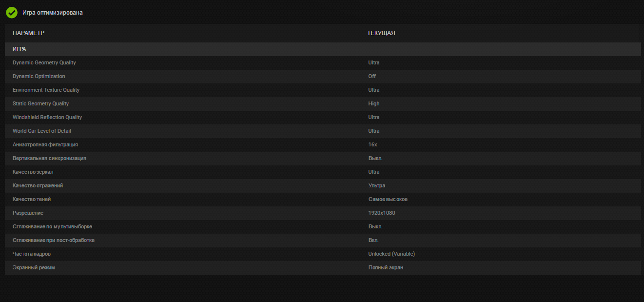Click the ПАРАМЕТР column header
This screenshot has width=644, height=302.
[28, 33]
